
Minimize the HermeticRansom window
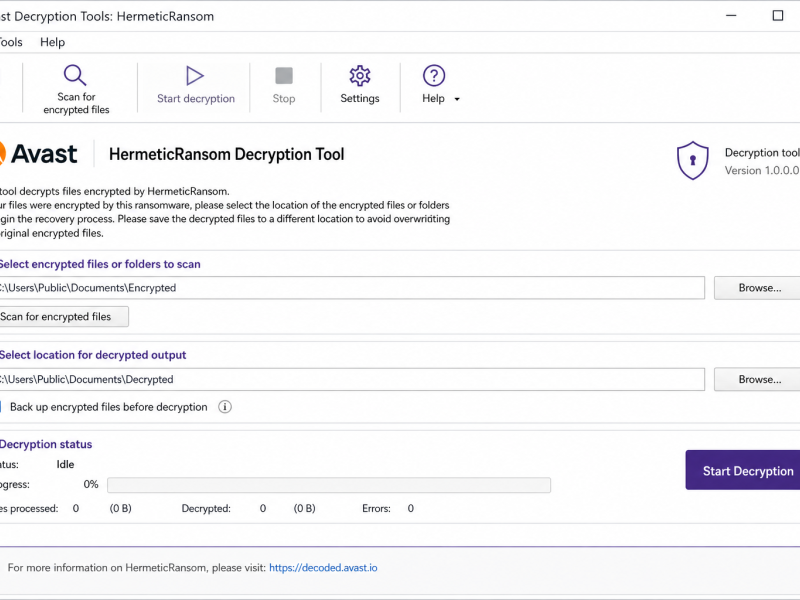(731, 16)
